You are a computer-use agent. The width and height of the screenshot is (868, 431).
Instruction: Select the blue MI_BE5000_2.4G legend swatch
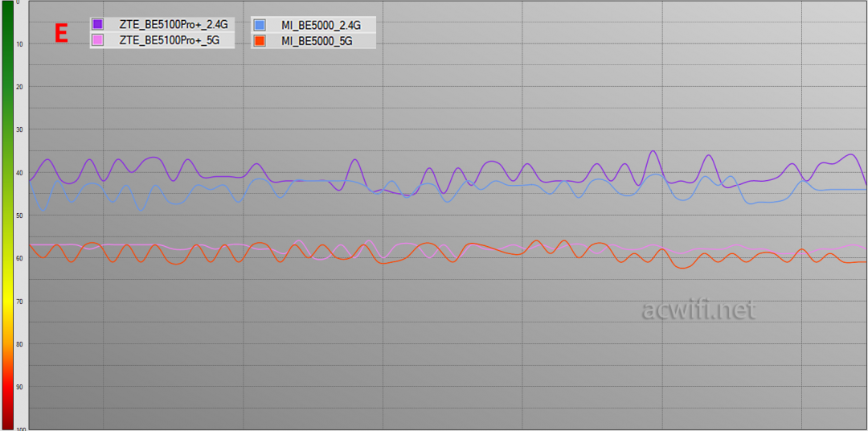tap(260, 25)
